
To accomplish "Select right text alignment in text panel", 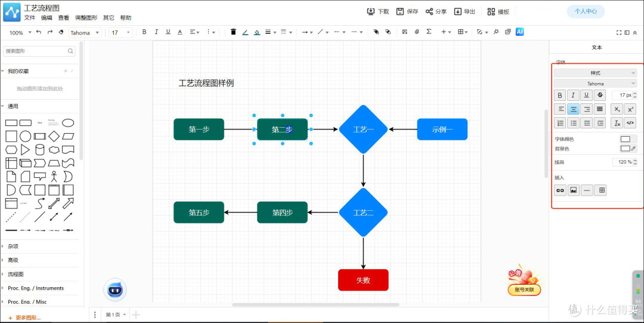I will 587,109.
